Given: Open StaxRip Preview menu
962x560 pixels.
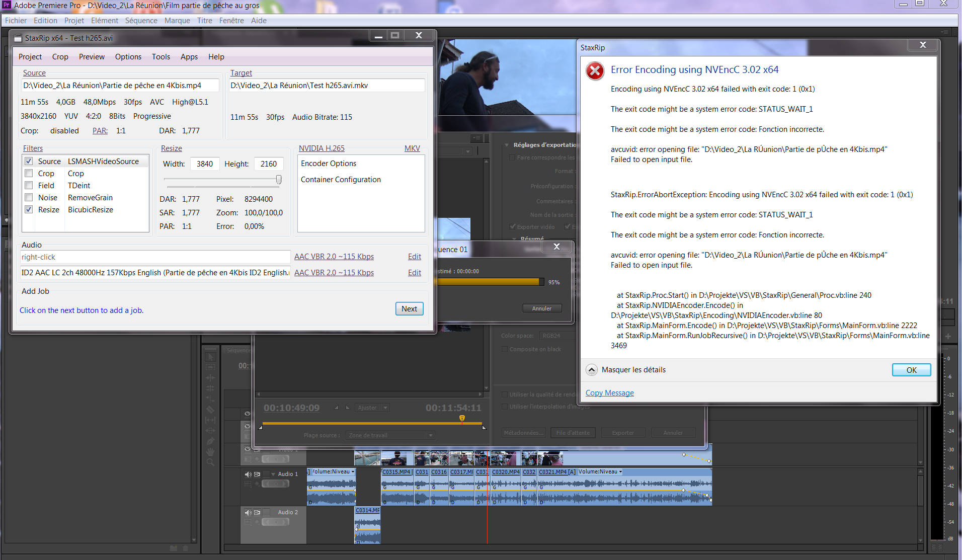Looking at the screenshot, I should point(92,57).
